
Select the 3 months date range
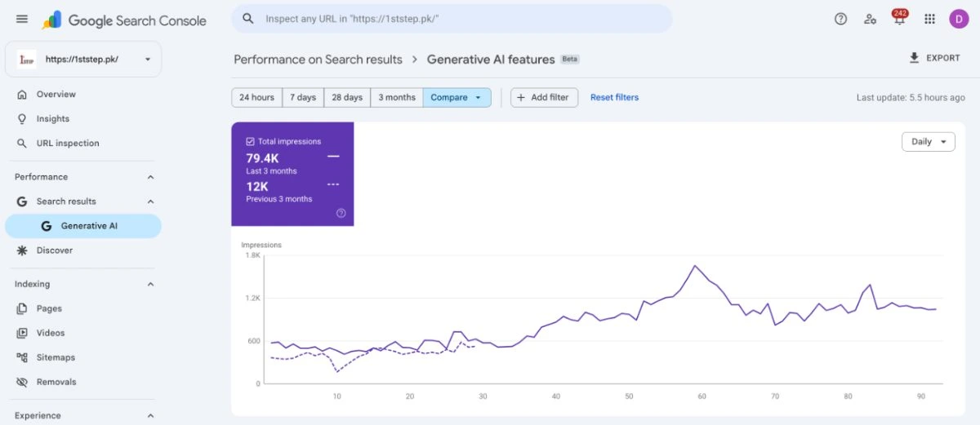pyautogui.click(x=397, y=97)
